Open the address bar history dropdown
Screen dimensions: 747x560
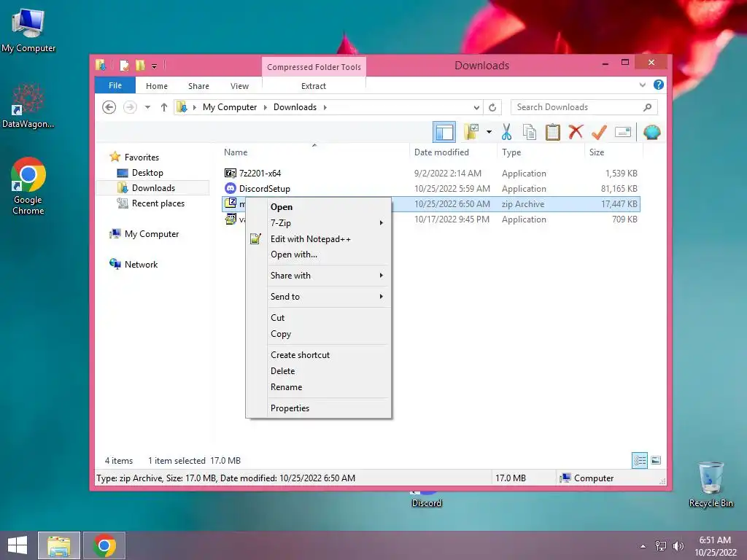pos(476,107)
